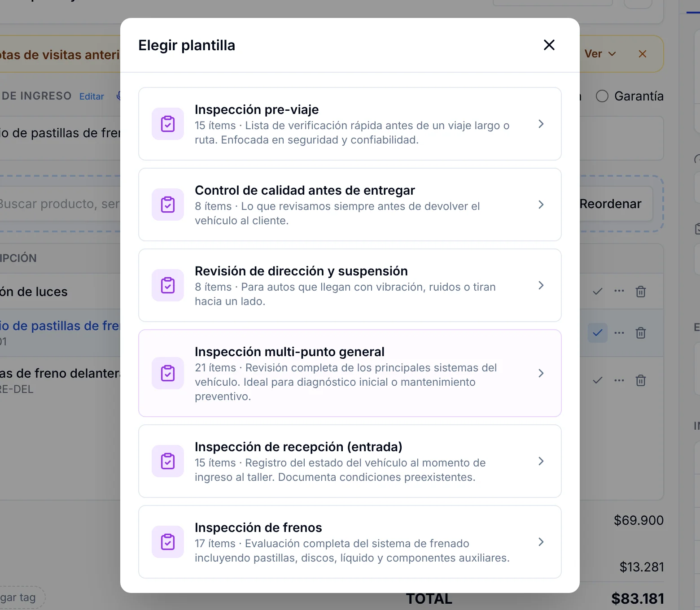Pick Revisión de dirección y suspensión title
The width and height of the screenshot is (700, 610).
pos(301,271)
